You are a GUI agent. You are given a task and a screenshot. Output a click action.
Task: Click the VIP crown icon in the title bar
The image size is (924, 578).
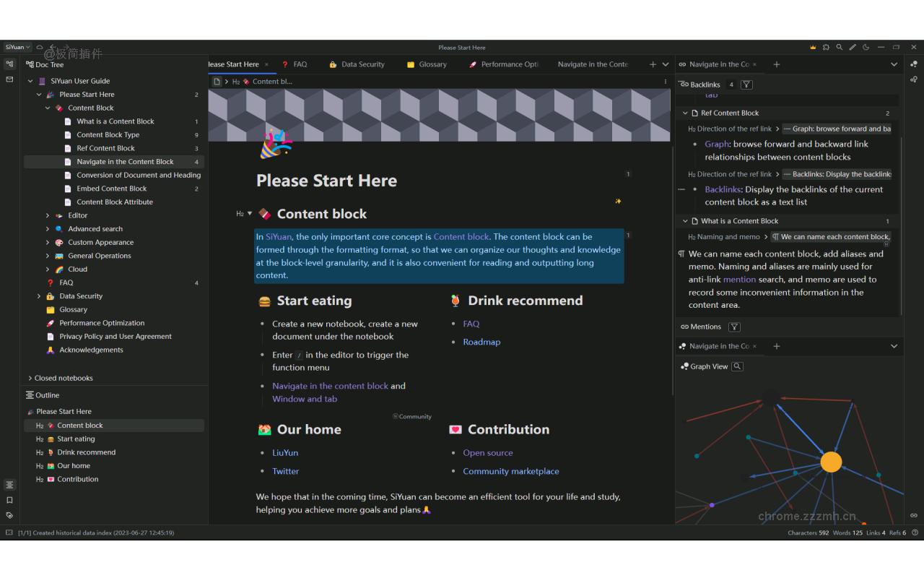(x=813, y=48)
